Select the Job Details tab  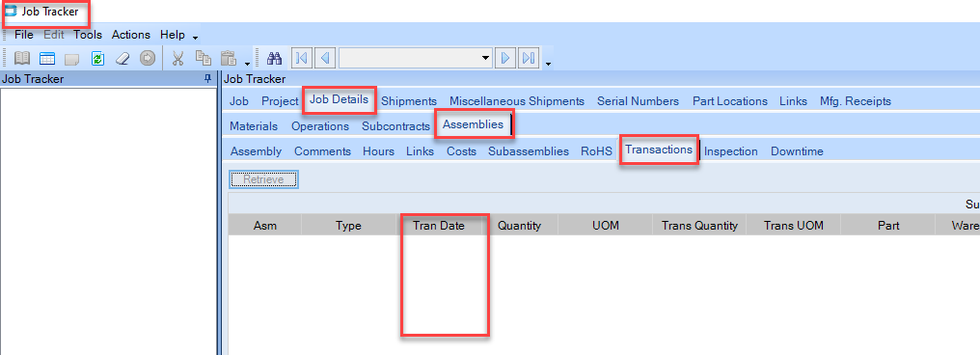339,100
